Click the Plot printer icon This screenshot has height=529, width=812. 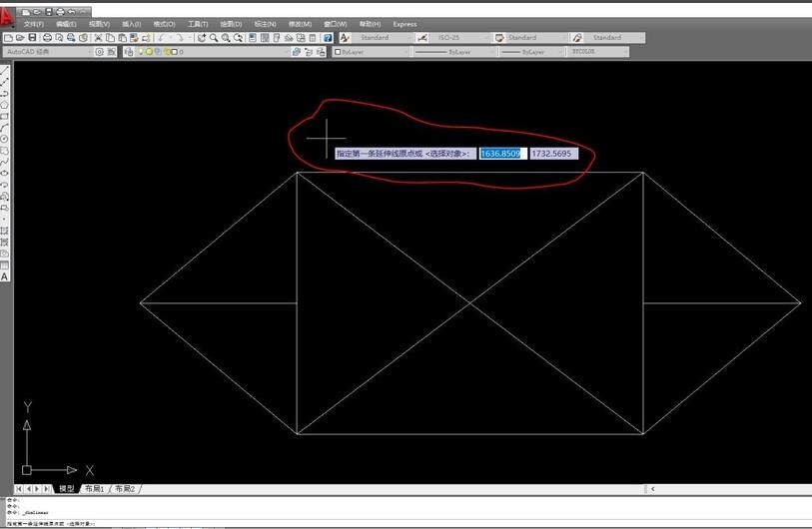47,38
